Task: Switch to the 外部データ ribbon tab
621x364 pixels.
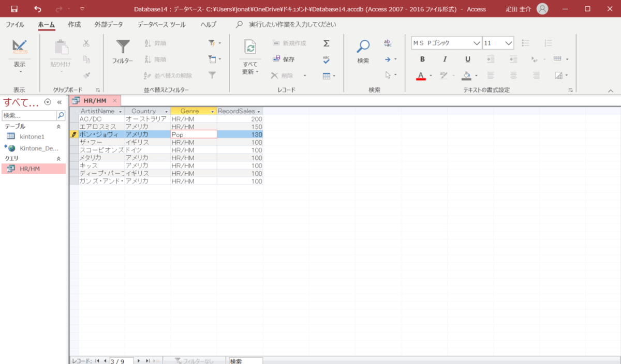Action: coord(109,24)
